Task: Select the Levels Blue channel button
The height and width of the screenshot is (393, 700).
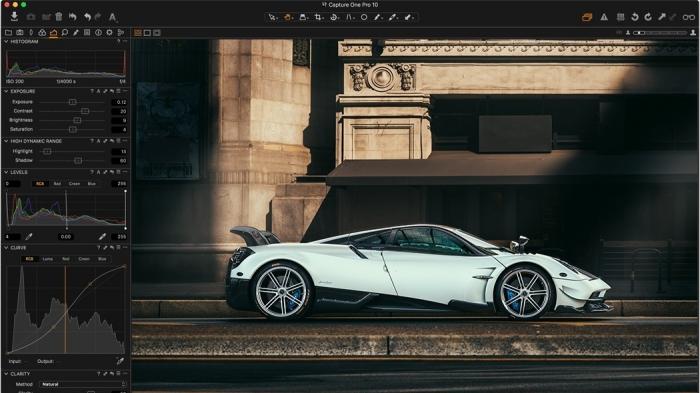Action: (92, 184)
